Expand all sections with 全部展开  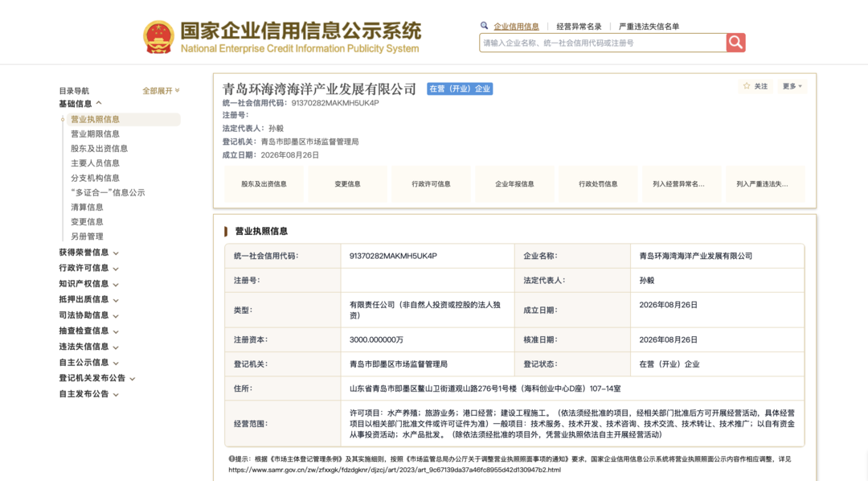pos(161,90)
